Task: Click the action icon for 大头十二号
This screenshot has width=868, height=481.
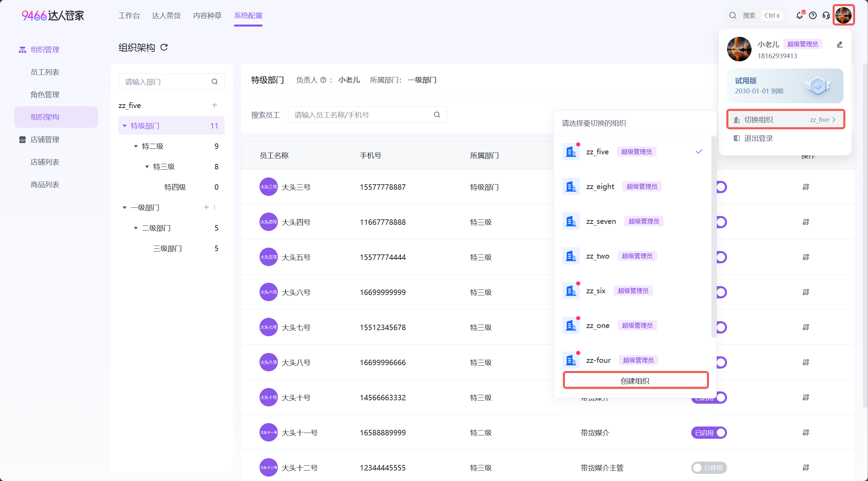Action: (806, 468)
